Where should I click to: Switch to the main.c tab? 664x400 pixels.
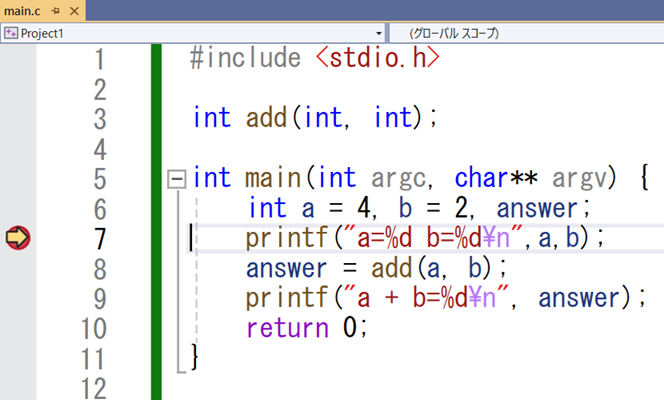[x=23, y=11]
